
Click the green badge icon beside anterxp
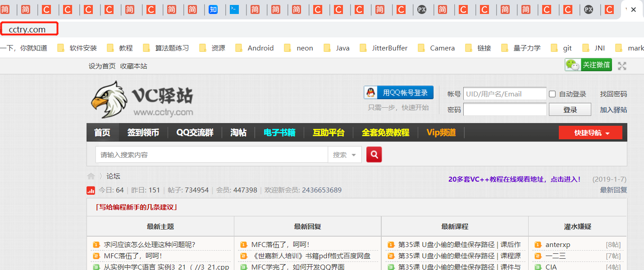pos(537,244)
